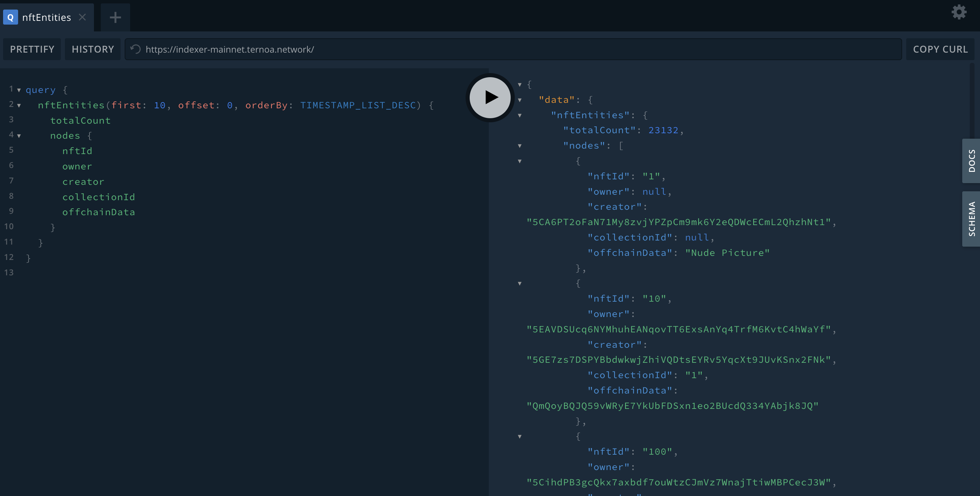Add a new tab with plus icon

pyautogui.click(x=115, y=17)
